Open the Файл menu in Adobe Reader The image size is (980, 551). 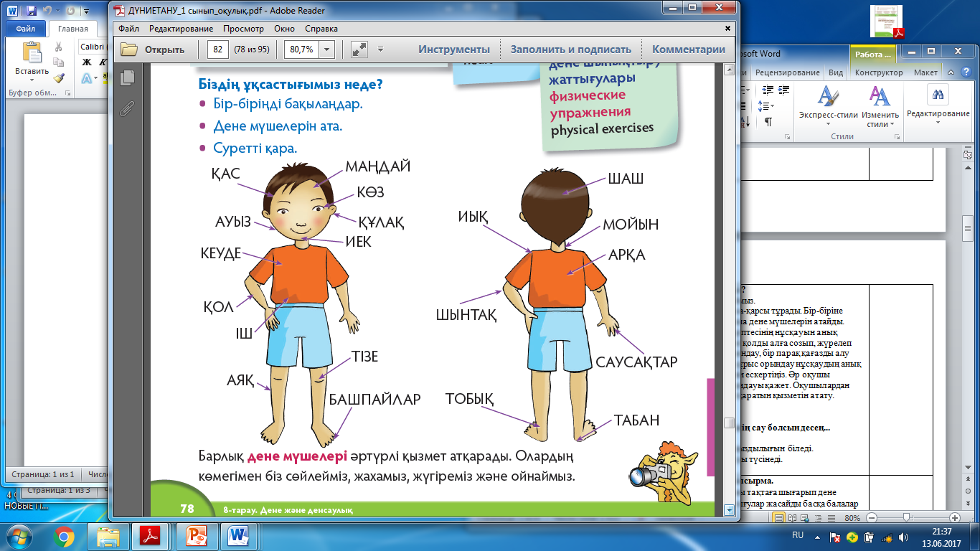(129, 29)
